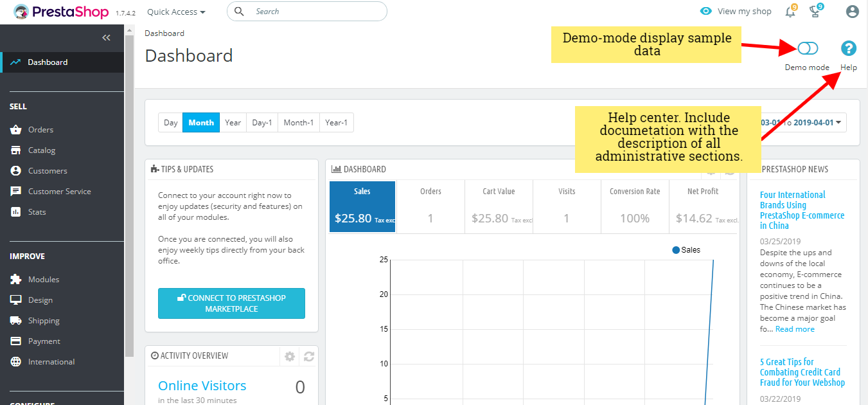The height and width of the screenshot is (405, 868).
Task: Open the Four International Brands news article
Action: click(802, 210)
